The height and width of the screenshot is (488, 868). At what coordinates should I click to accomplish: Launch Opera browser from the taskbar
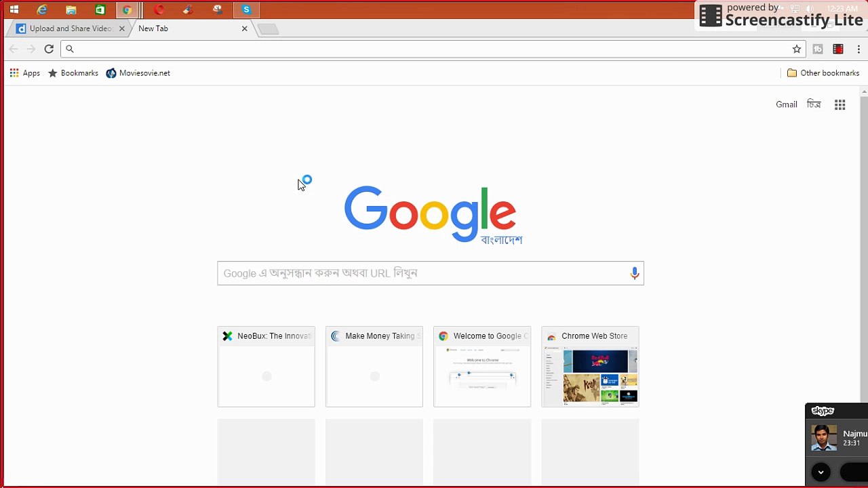[x=159, y=10]
